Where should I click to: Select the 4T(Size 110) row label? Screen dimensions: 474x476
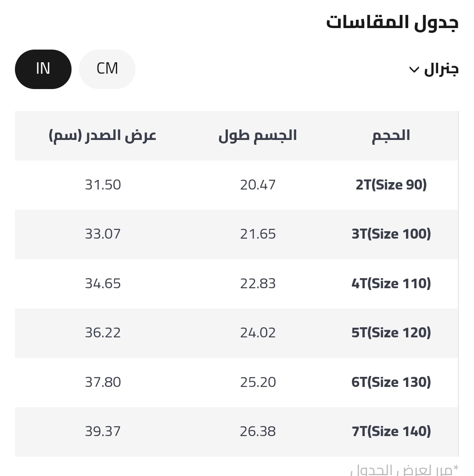point(391,283)
